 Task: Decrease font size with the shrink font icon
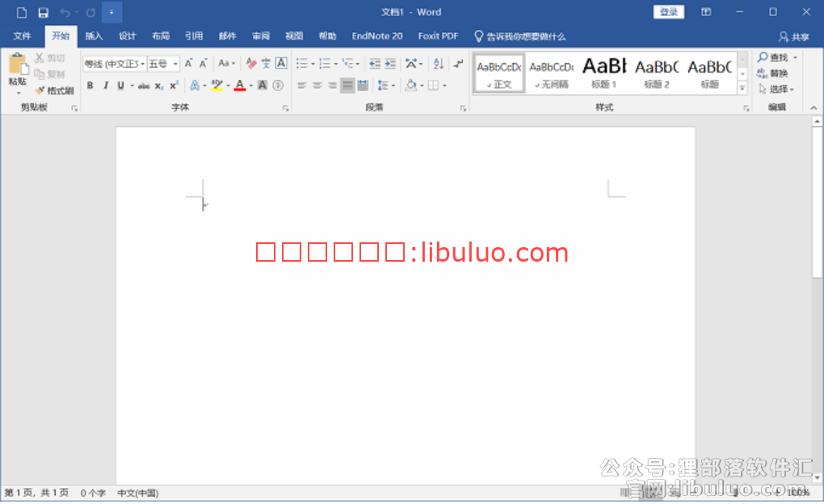(203, 64)
